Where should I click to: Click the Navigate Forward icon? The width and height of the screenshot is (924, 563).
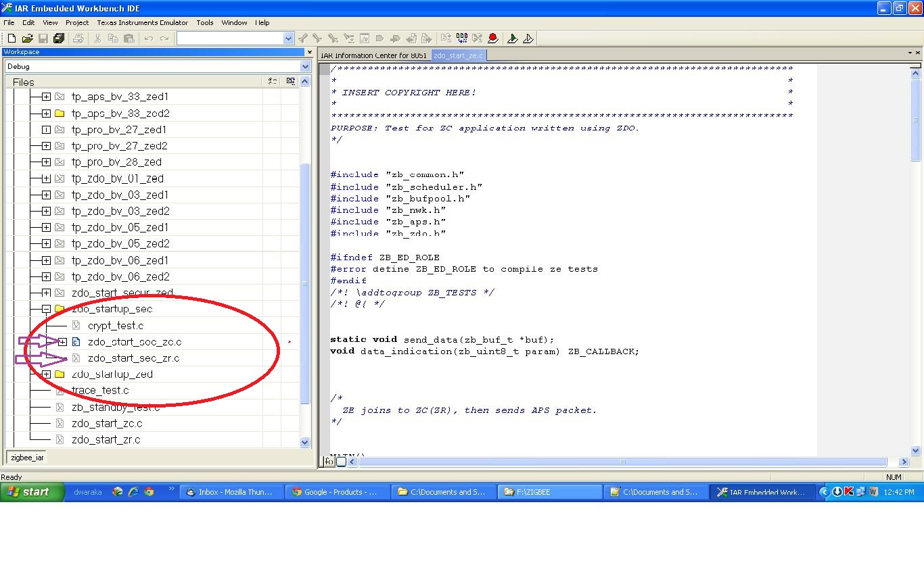pyautogui.click(x=426, y=39)
